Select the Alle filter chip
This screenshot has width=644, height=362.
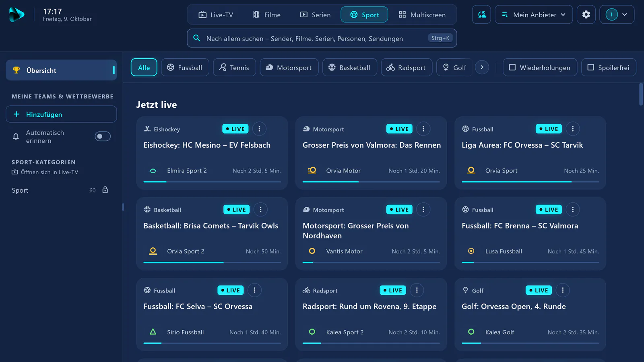144,68
